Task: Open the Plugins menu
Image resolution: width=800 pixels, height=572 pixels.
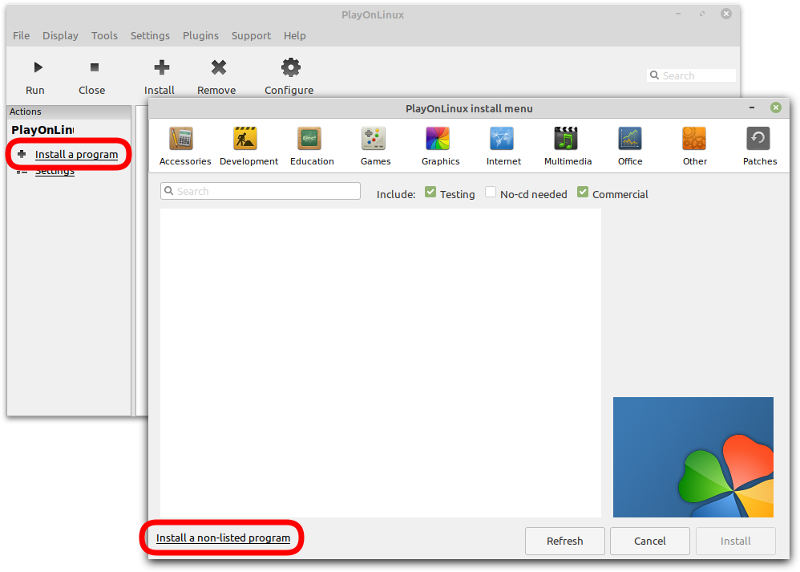Action: 201,35
